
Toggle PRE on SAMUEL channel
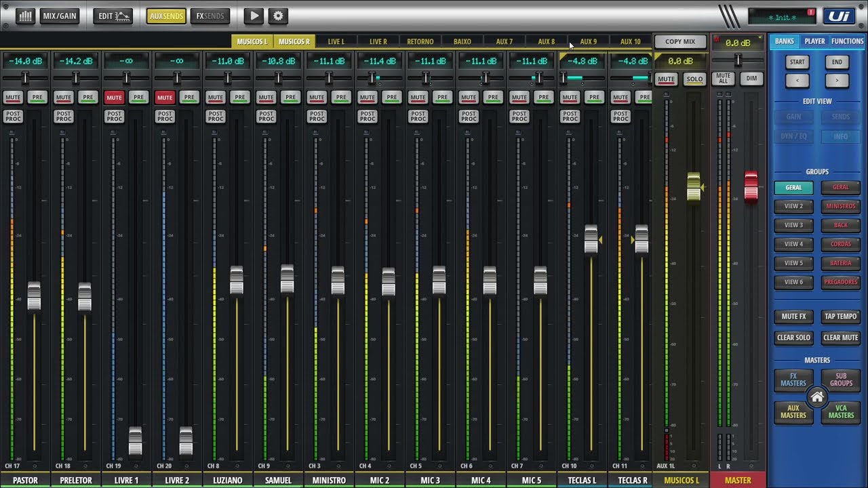pos(291,98)
